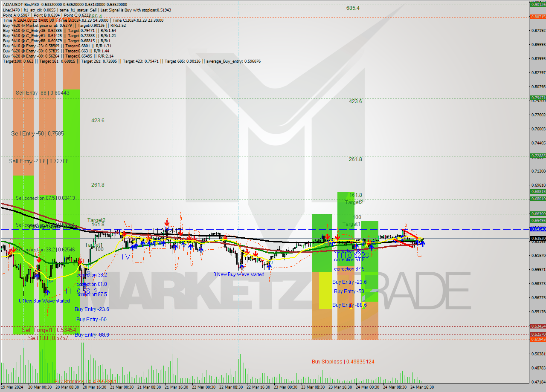The image size is (546, 392).
Task: Click the 'correction 87.5' label above Buy Entry -23.6 on right
Action: (x=349, y=269)
